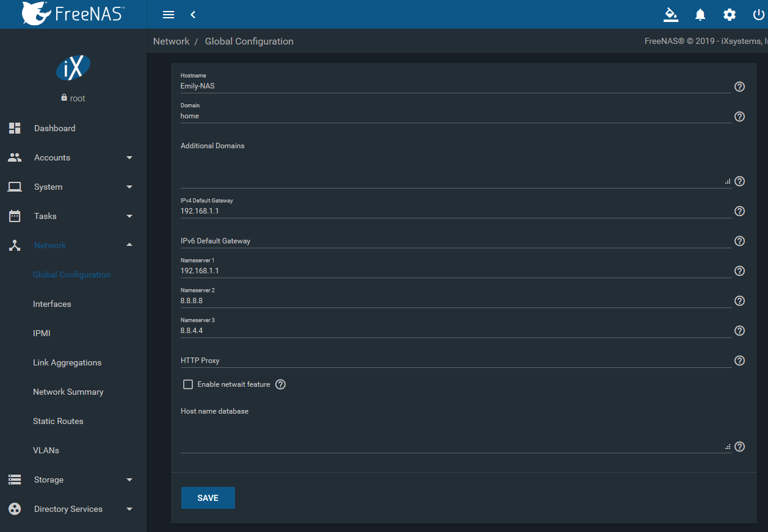Click the power icon
Image resolution: width=768 pixels, height=532 pixels.
pos(759,15)
